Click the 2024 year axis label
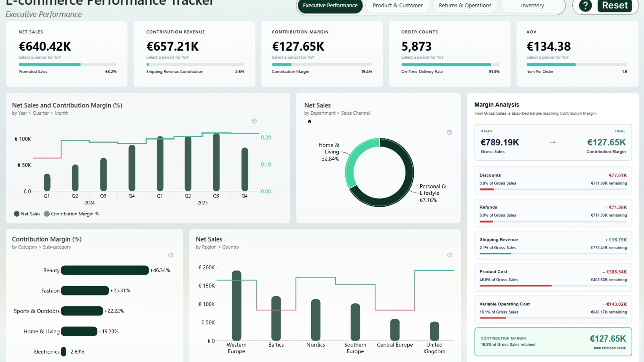The height and width of the screenshot is (362, 644). point(89,203)
